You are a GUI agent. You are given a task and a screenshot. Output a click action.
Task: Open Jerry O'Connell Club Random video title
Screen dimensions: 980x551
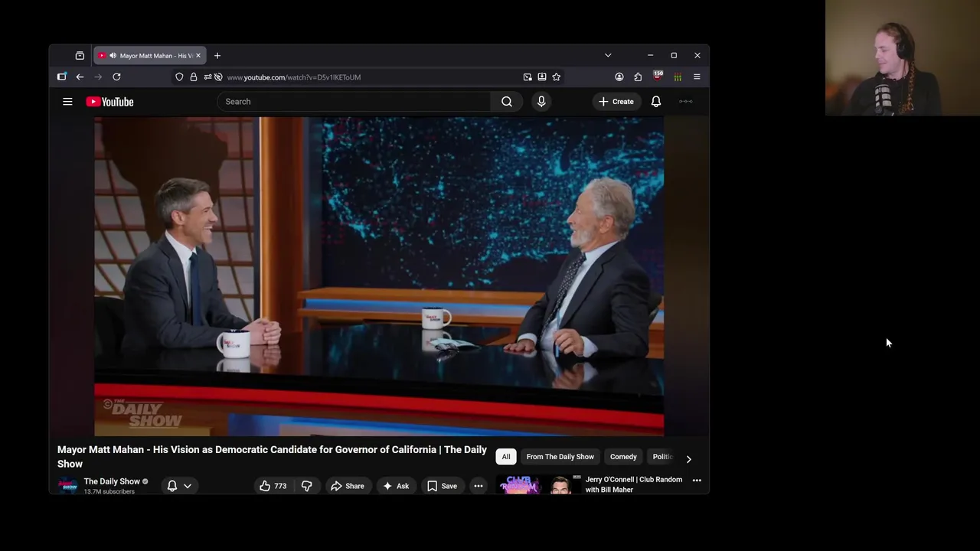pyautogui.click(x=634, y=484)
